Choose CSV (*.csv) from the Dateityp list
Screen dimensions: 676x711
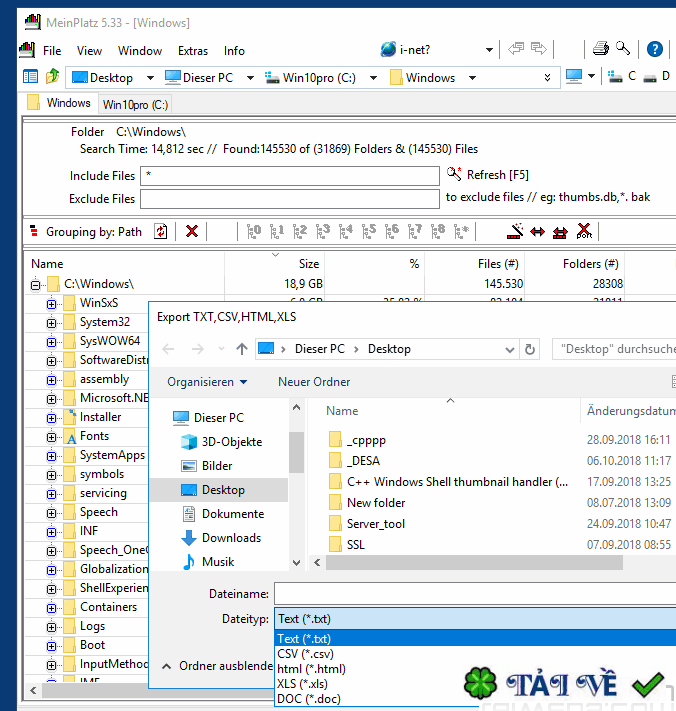pos(304,654)
